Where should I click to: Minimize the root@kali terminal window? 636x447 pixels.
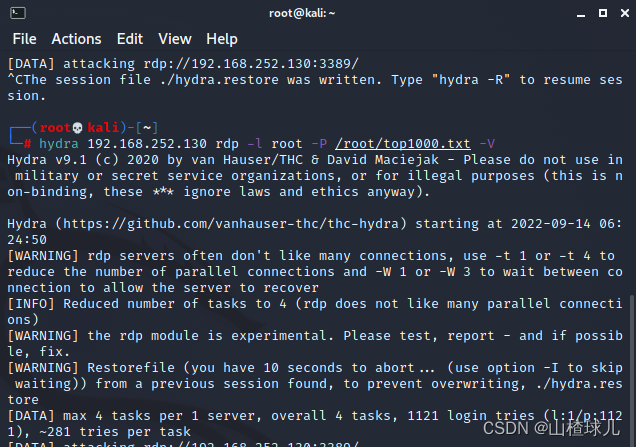[581, 14]
